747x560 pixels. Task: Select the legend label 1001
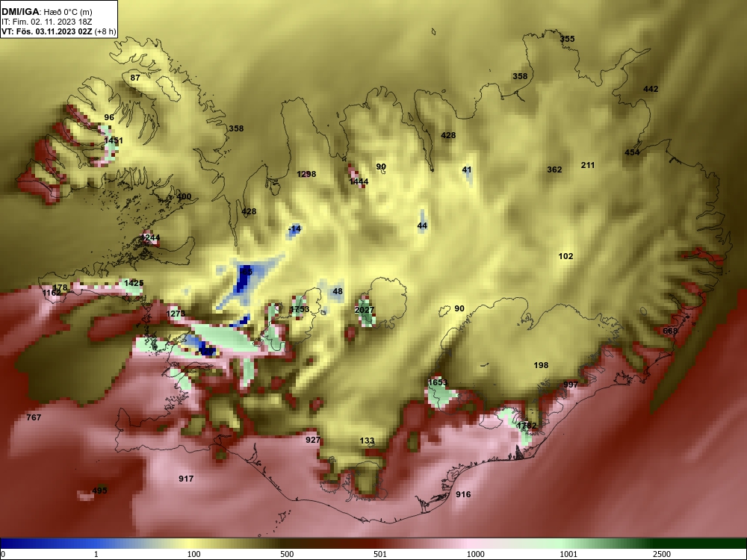[568, 554]
